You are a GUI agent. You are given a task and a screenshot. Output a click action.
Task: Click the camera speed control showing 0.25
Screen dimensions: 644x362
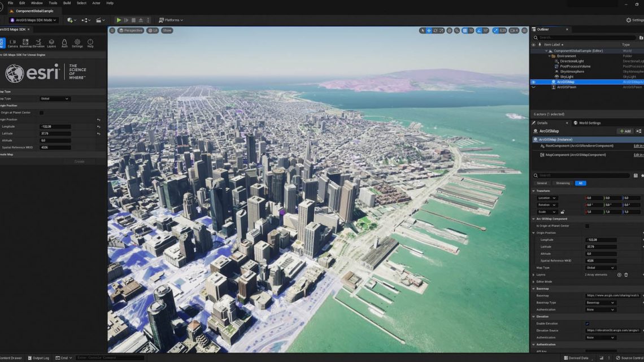(x=500, y=29)
